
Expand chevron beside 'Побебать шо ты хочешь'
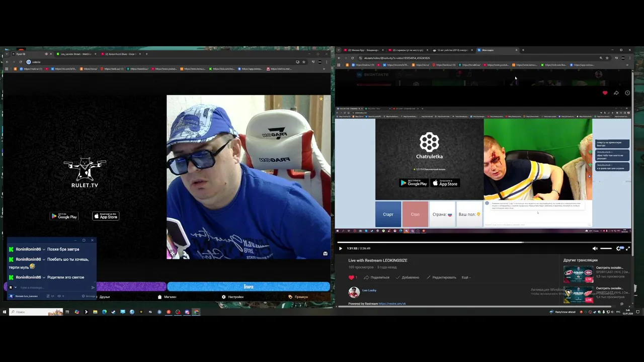click(44, 259)
